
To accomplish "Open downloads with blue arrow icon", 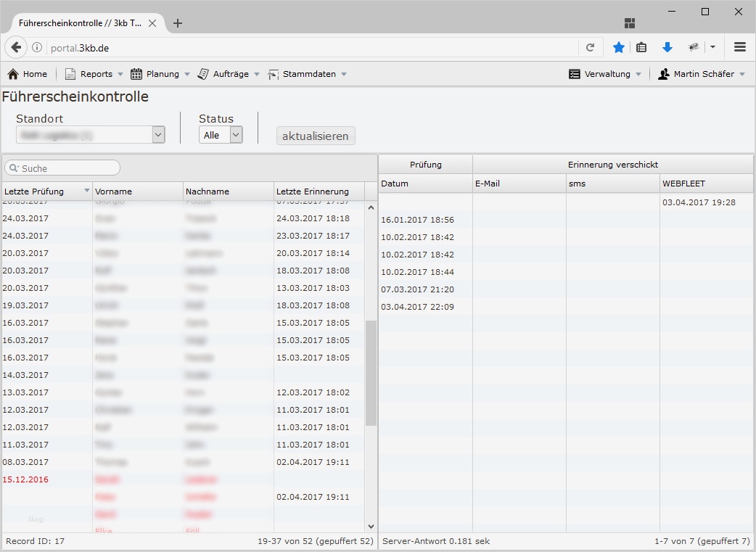I will pos(667,47).
